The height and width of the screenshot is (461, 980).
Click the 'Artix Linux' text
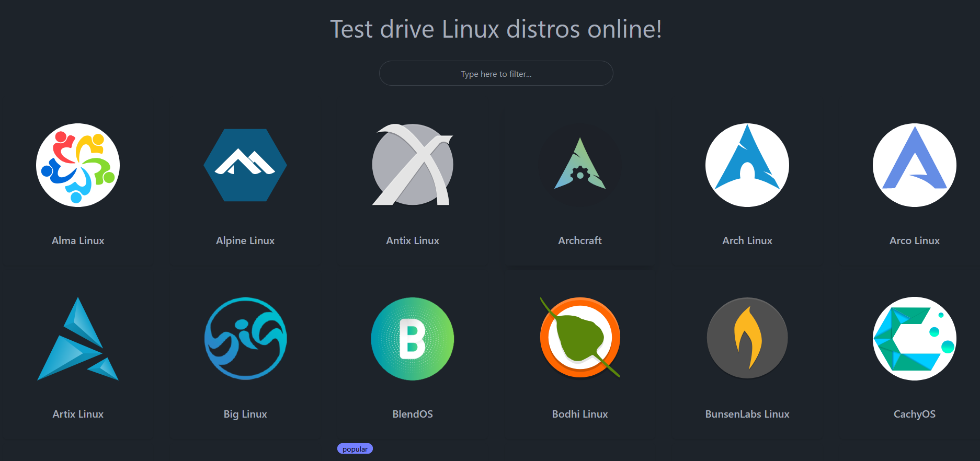tap(78, 414)
